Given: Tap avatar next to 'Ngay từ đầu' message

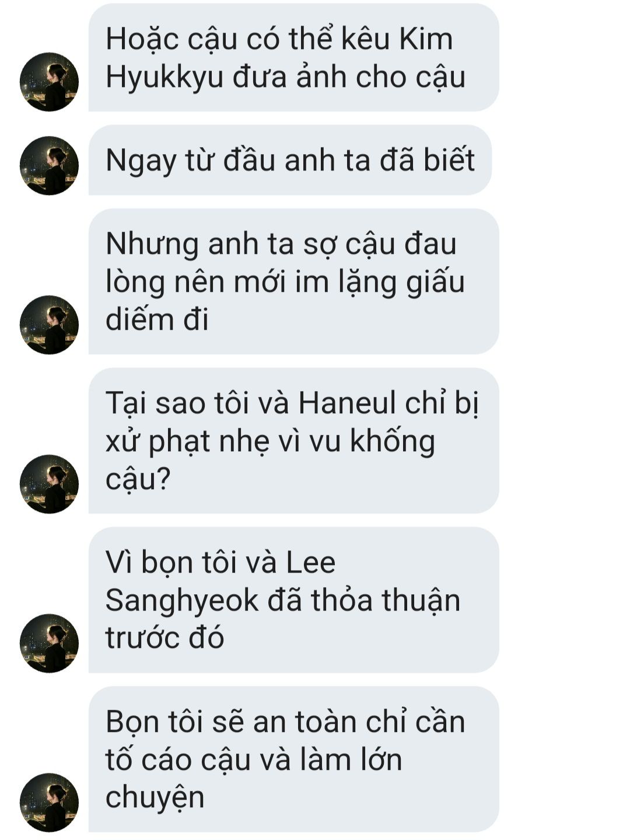Looking at the screenshot, I should (49, 166).
